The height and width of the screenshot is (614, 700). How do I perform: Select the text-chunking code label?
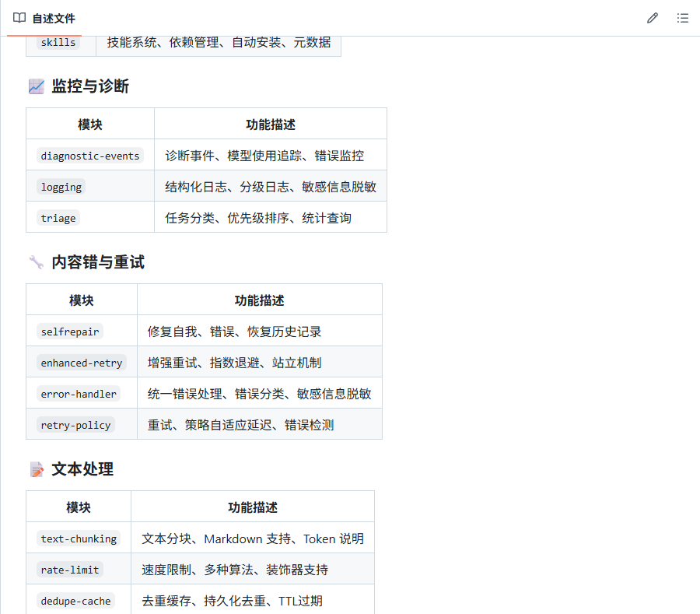tap(79, 539)
